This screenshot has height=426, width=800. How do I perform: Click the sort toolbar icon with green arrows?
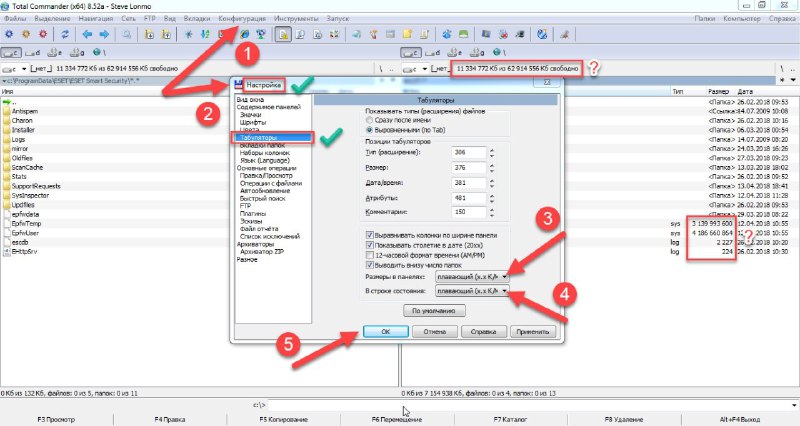(x=205, y=34)
